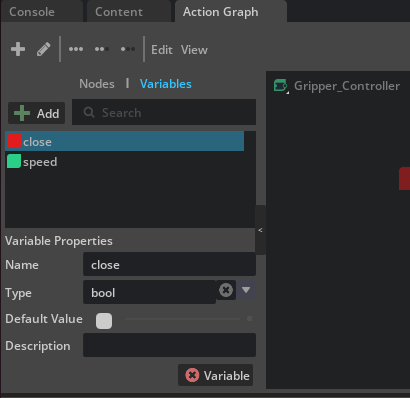The image size is (410, 398).
Task: Click the Type field showing bool
Action: pos(149,292)
